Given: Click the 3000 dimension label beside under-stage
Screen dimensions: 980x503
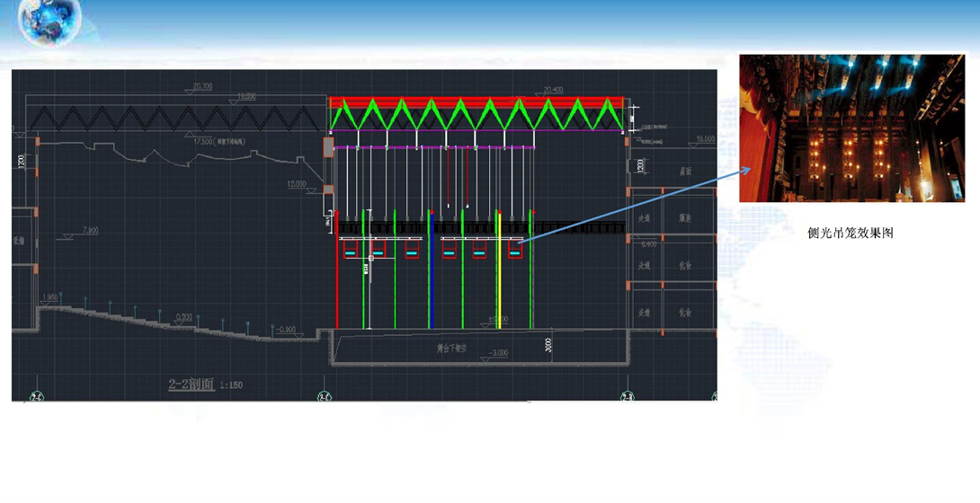Looking at the screenshot, I should pyautogui.click(x=548, y=345).
